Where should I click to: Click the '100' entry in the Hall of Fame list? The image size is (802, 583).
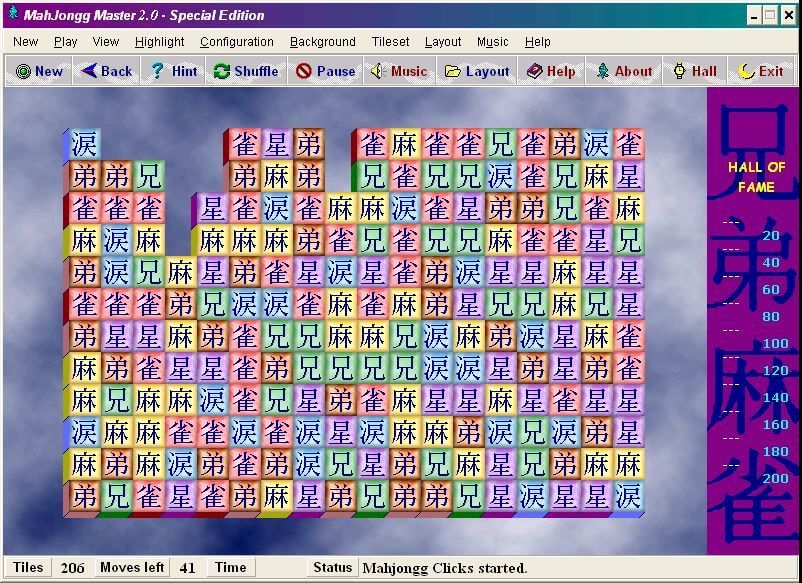tap(775, 343)
